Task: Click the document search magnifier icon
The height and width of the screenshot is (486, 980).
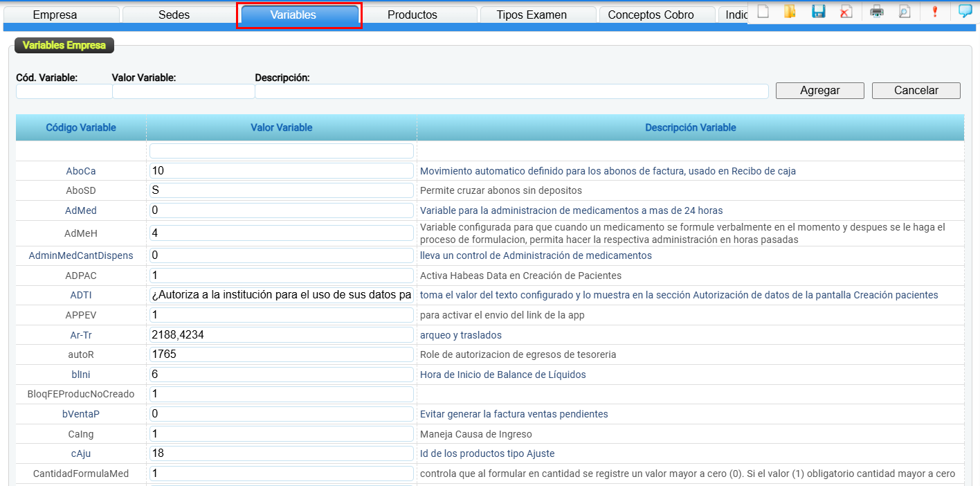Action: (905, 11)
